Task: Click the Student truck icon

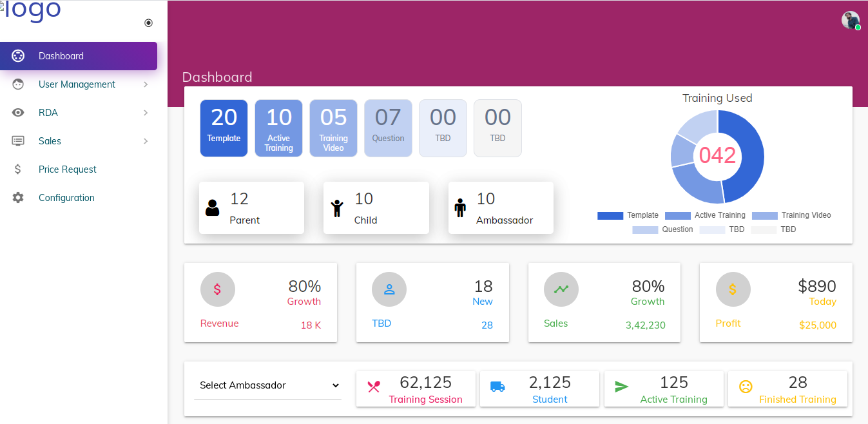Action: tap(497, 387)
